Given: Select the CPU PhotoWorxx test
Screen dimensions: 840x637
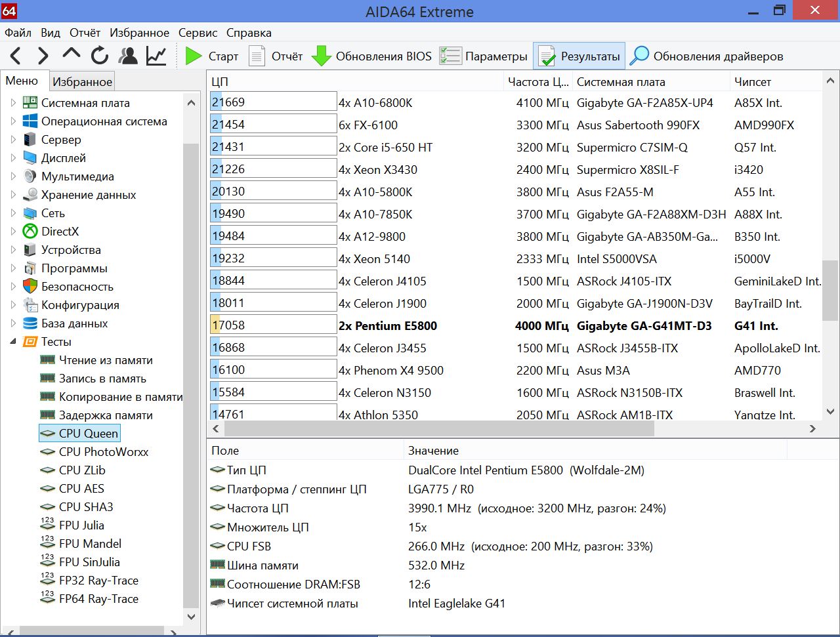Looking at the screenshot, I should (104, 452).
